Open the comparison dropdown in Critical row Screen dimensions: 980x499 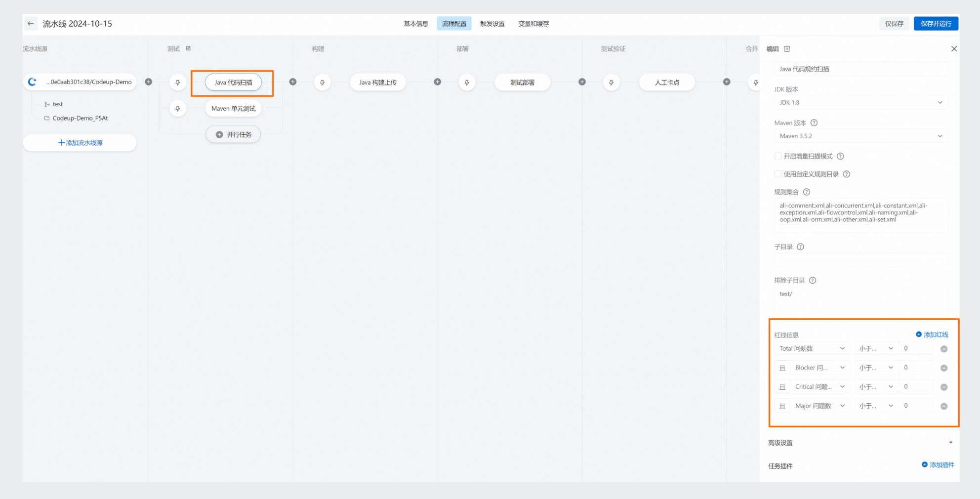tap(876, 387)
